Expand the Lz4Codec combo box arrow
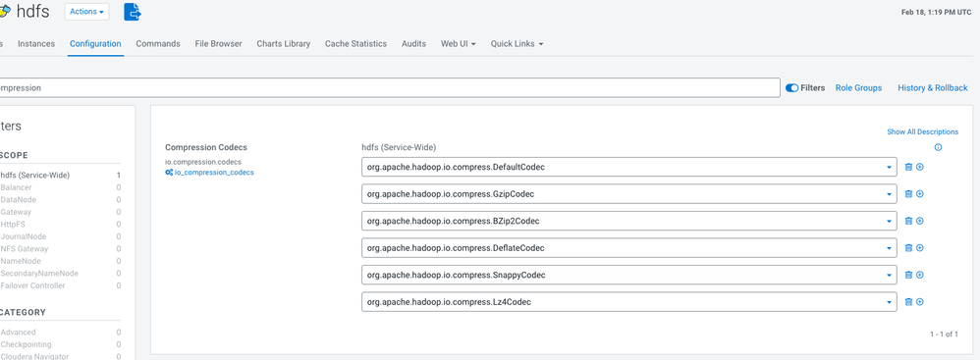 pyautogui.click(x=889, y=302)
